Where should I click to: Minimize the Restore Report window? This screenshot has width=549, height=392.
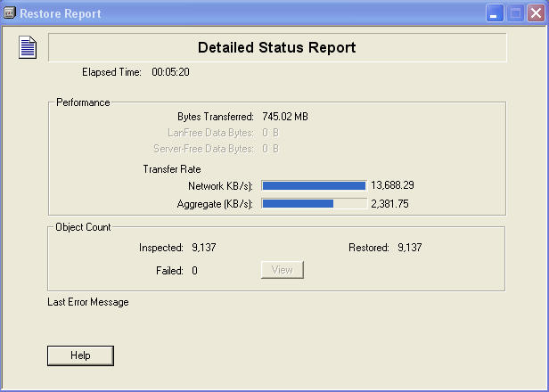click(x=495, y=13)
